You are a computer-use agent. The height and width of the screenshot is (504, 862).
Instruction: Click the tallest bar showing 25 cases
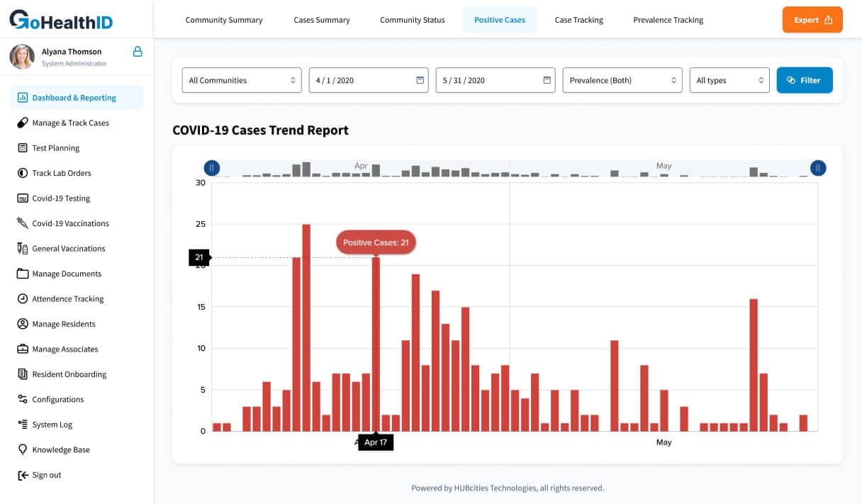306,327
